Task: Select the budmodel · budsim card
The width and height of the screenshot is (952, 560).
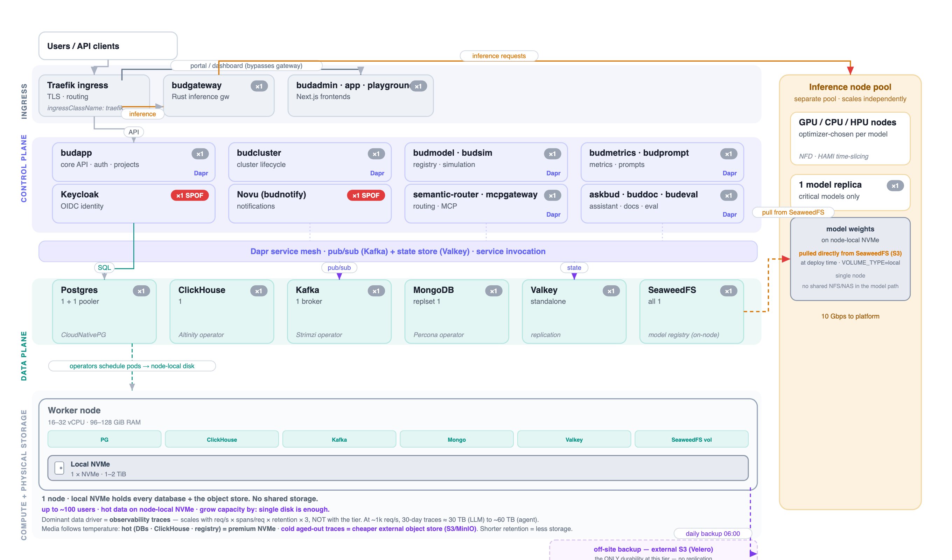Action: tap(486, 162)
